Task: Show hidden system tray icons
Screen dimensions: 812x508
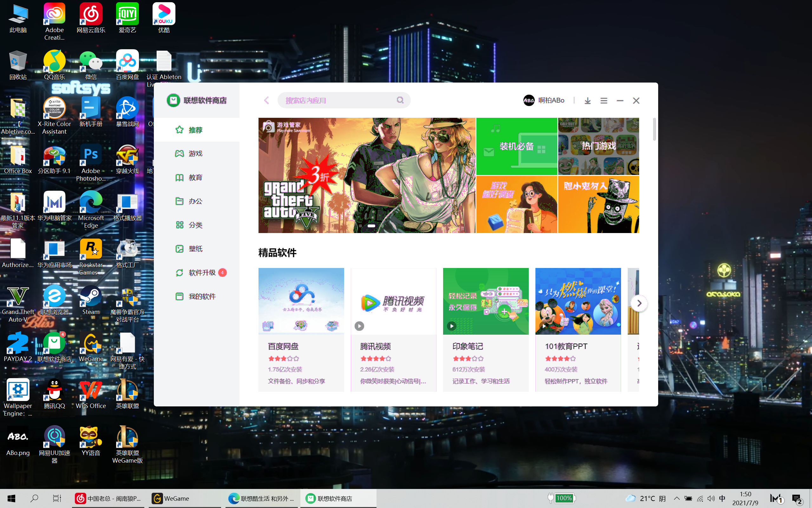Action: (x=677, y=498)
